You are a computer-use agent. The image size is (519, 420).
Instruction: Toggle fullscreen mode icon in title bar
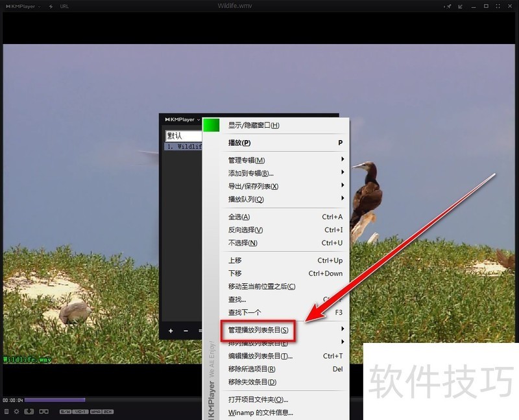[499, 6]
